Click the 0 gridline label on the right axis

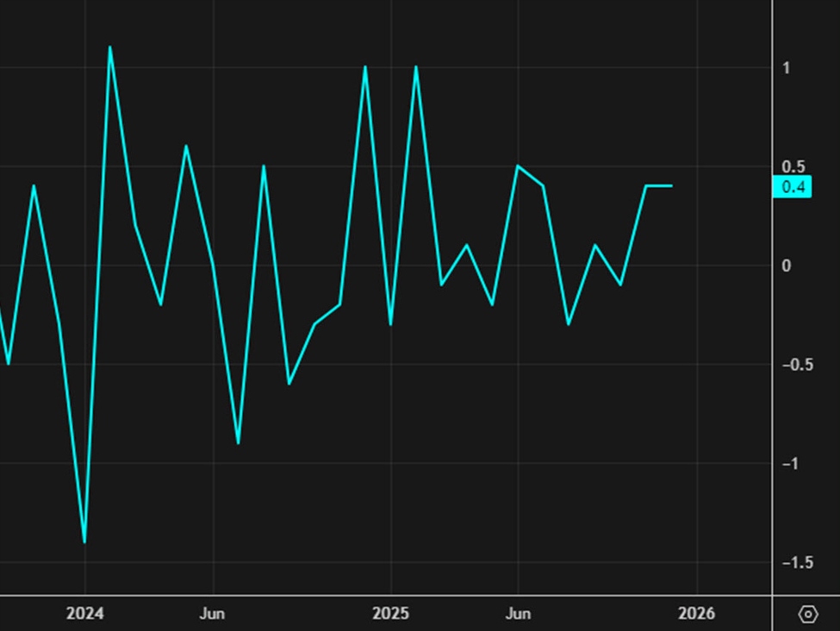tap(787, 267)
